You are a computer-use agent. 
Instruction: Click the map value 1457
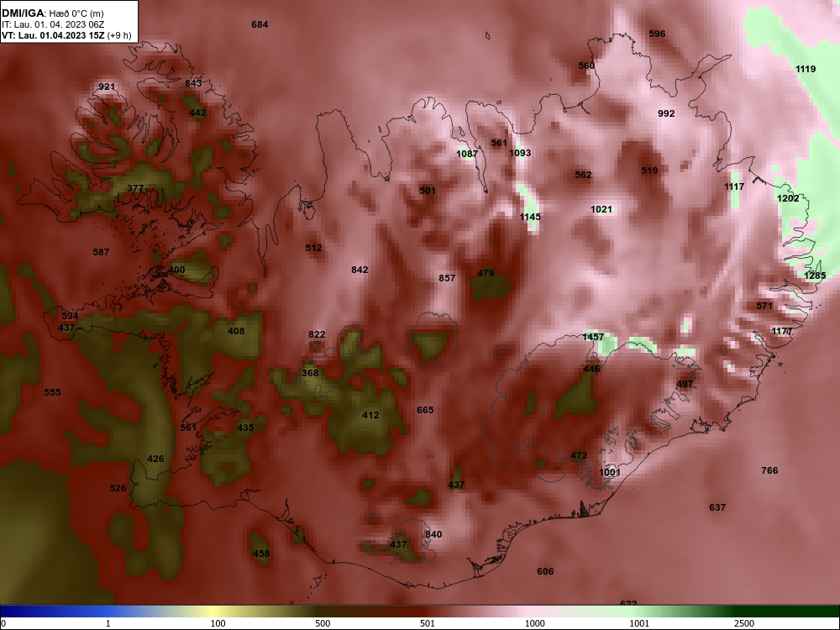594,338
